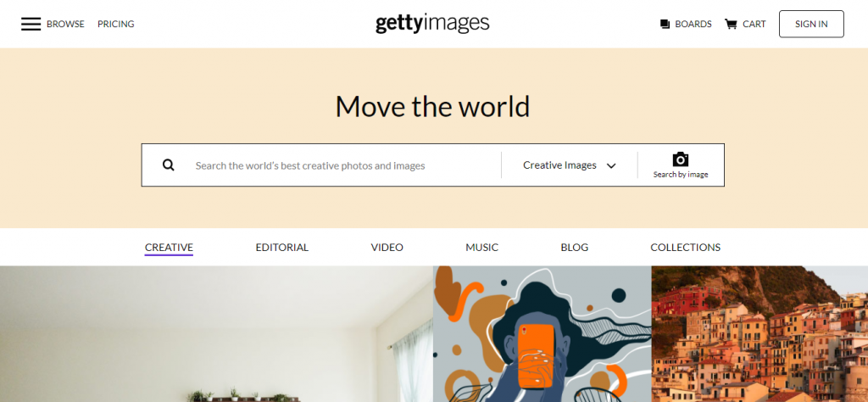Click the Search by image camera icon
The width and height of the screenshot is (868, 402).
coord(681,159)
